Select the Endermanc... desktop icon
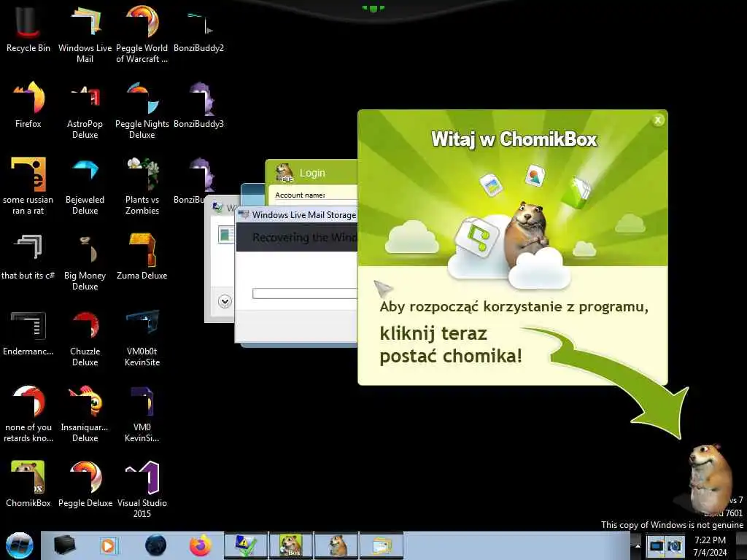 (x=28, y=332)
